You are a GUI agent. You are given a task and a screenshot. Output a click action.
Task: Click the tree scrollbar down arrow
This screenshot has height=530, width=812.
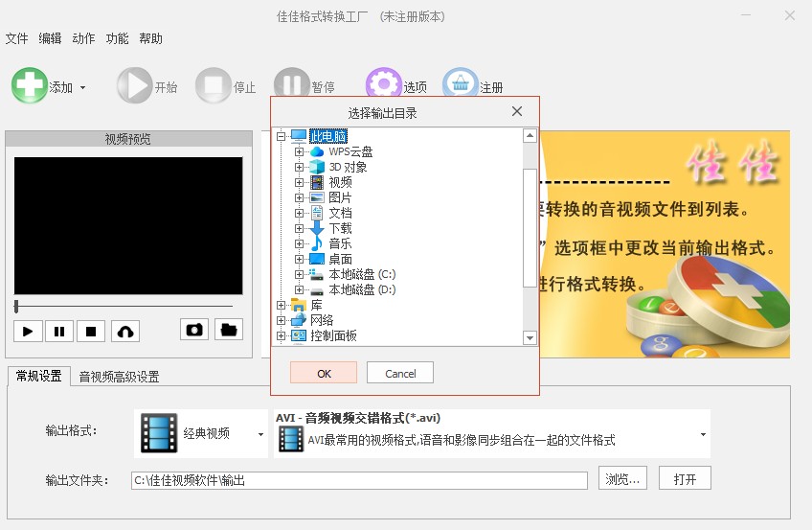click(530, 338)
